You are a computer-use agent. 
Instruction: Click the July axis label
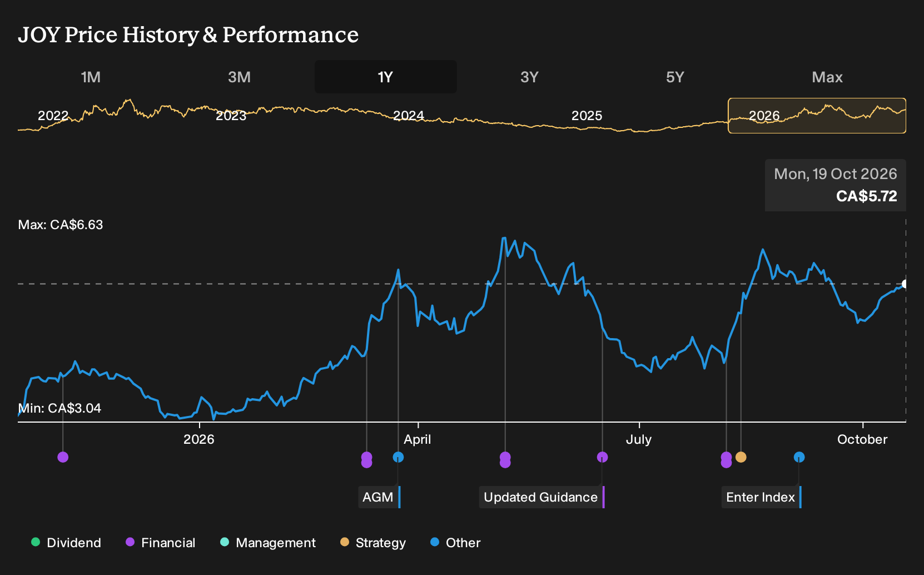click(x=639, y=439)
